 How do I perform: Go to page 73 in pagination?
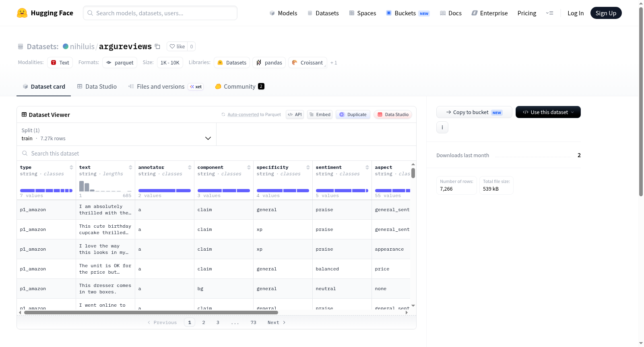coord(253,322)
